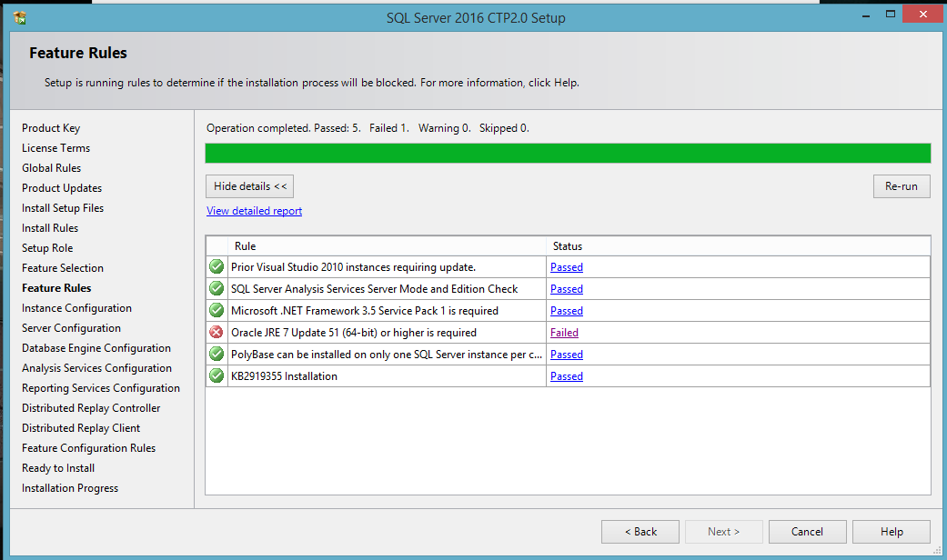Click the SQL Server setup title bar icon

point(19,17)
